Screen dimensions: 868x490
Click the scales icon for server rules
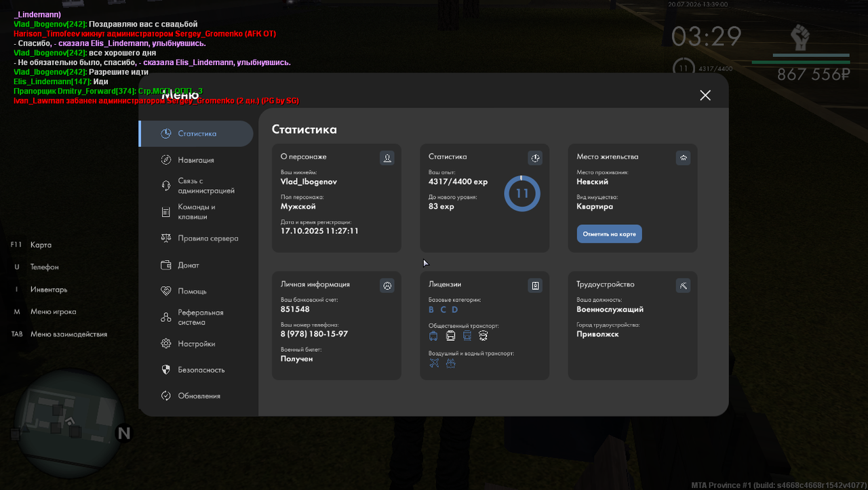[x=165, y=239]
